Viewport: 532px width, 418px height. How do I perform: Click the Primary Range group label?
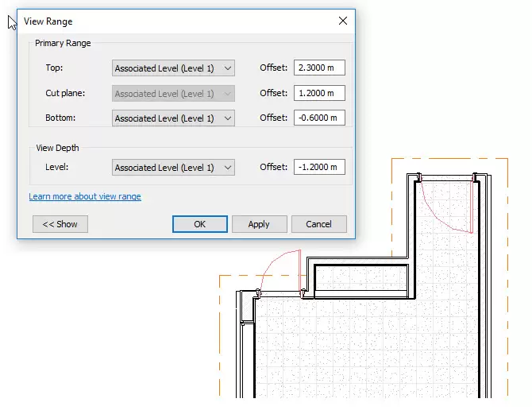[63, 44]
